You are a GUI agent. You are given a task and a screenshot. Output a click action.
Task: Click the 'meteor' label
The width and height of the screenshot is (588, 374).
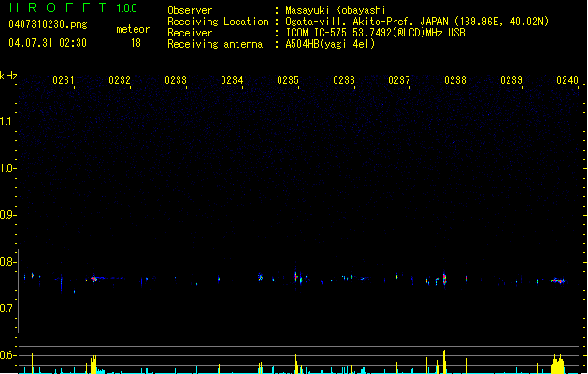coord(133,29)
